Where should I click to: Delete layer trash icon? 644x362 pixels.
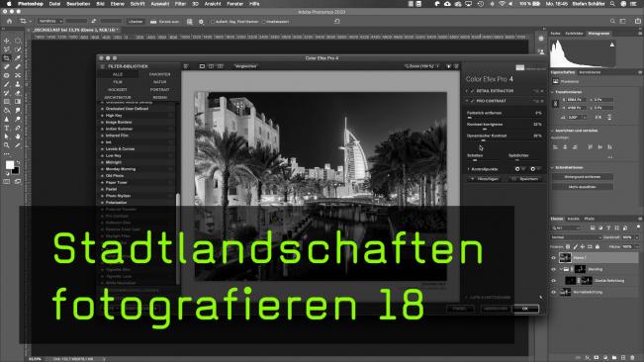click(x=632, y=357)
